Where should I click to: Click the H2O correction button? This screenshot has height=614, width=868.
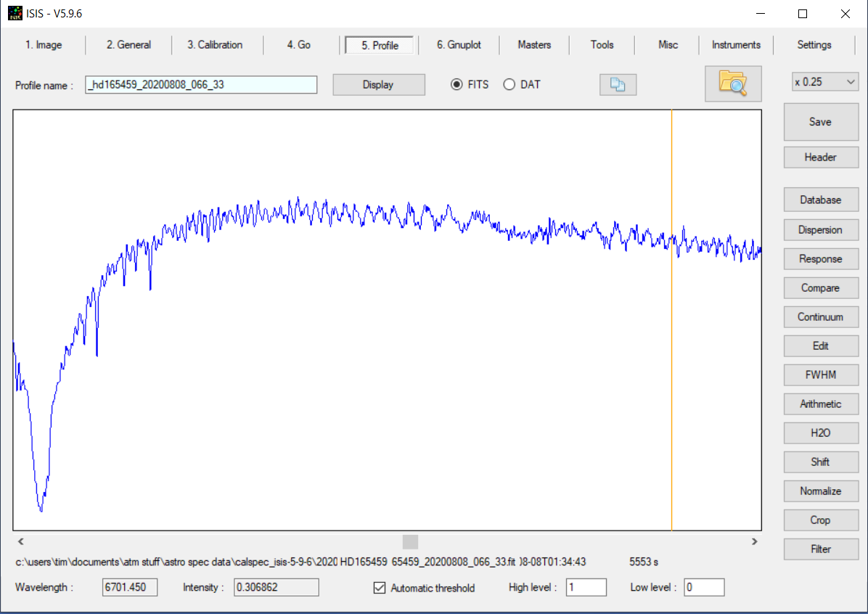pos(820,433)
